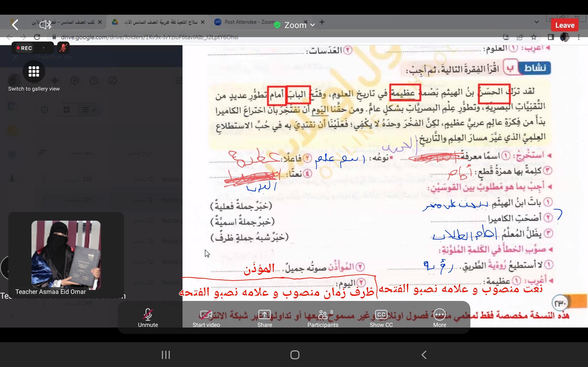This screenshot has width=588, height=367.
Task: Switch to the Post Attendee - Zoom tab
Action: [x=248, y=22]
